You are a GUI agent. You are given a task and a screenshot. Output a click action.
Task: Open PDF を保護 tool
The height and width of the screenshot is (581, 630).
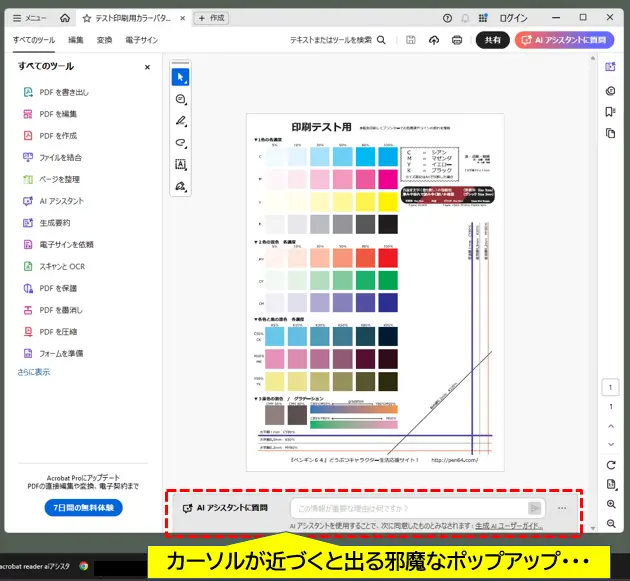[x=50, y=288]
